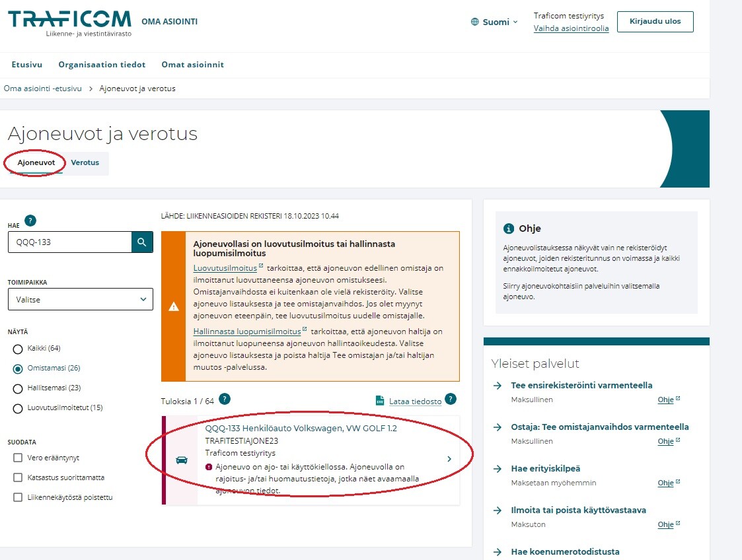Click the OMA ASIOINTI header text
The image size is (742, 560).
coord(169,22)
